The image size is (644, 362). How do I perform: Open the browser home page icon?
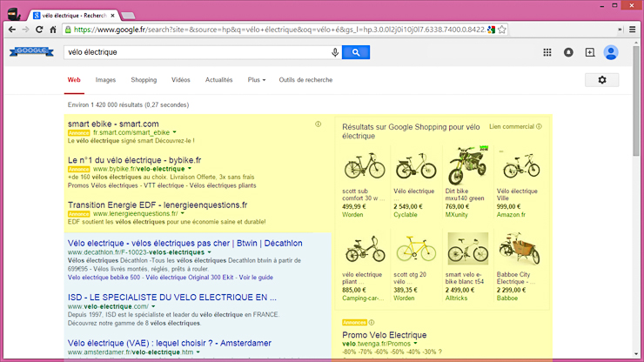click(x=53, y=30)
